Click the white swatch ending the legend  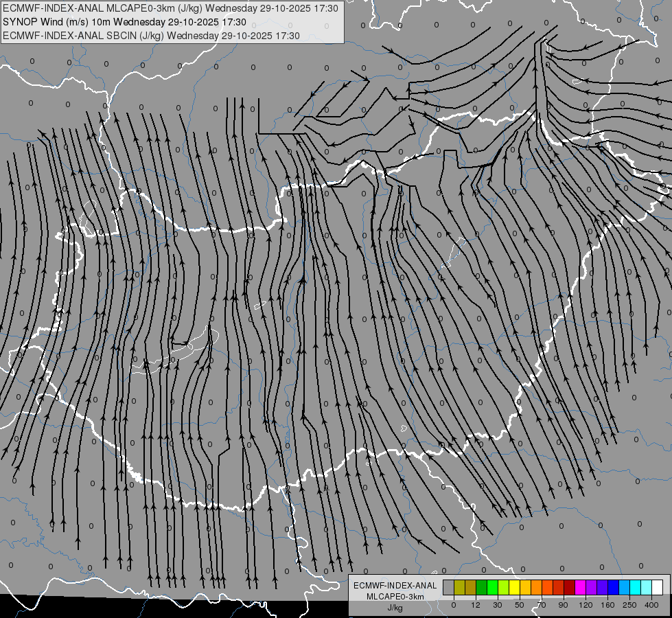pyautogui.click(x=657, y=587)
